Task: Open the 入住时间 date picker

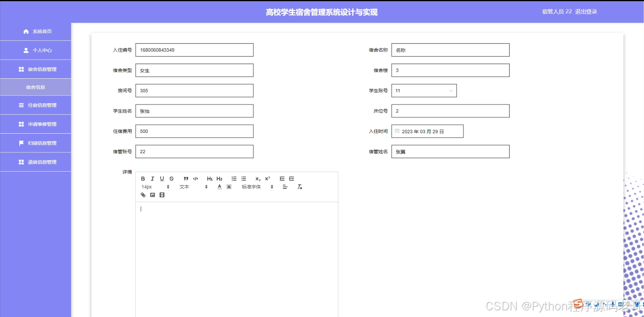Action: (427, 131)
